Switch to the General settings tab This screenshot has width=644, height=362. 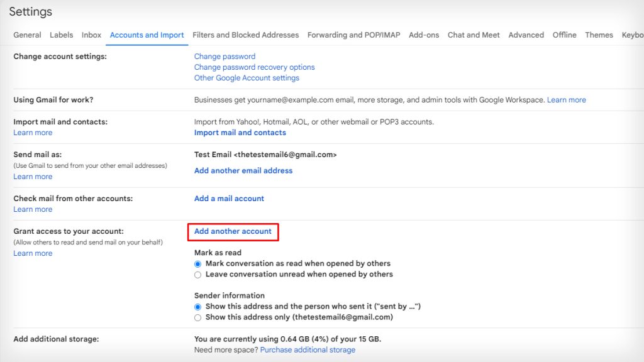(27, 35)
